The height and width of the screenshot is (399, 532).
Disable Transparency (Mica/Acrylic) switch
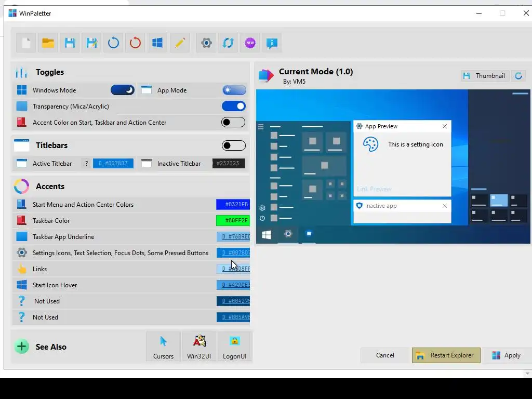pyautogui.click(x=234, y=106)
